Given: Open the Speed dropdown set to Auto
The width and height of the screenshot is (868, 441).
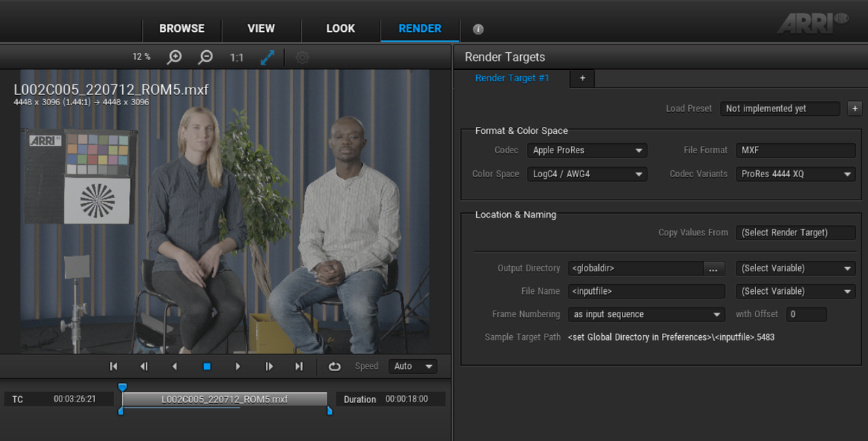Looking at the screenshot, I should [x=412, y=366].
